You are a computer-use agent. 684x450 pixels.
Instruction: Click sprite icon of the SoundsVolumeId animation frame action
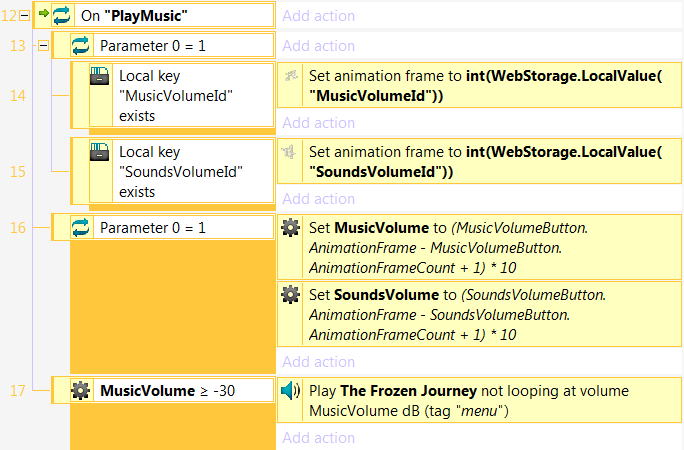coord(290,153)
